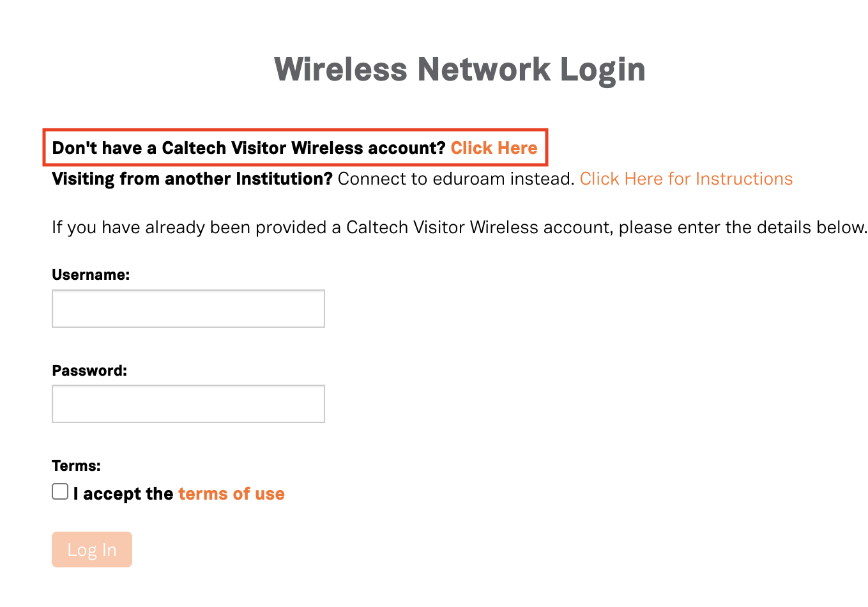Click the 'Wireless Network Login' heading
868x607 pixels.
pos(459,69)
